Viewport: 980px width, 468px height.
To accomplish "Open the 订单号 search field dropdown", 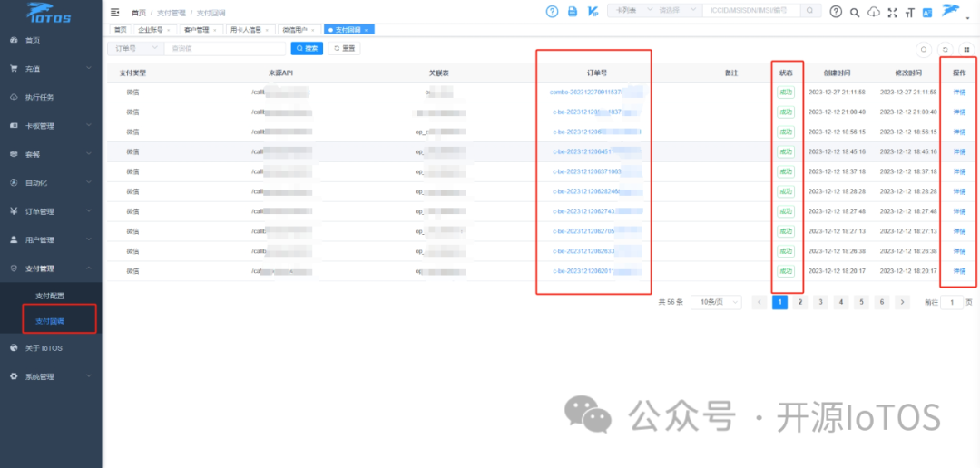I will point(135,48).
